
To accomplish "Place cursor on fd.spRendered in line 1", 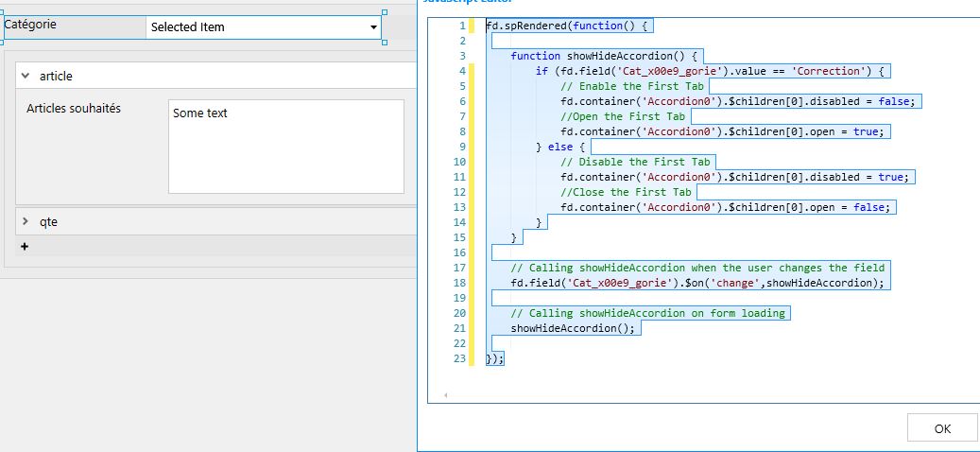I will click(x=526, y=26).
